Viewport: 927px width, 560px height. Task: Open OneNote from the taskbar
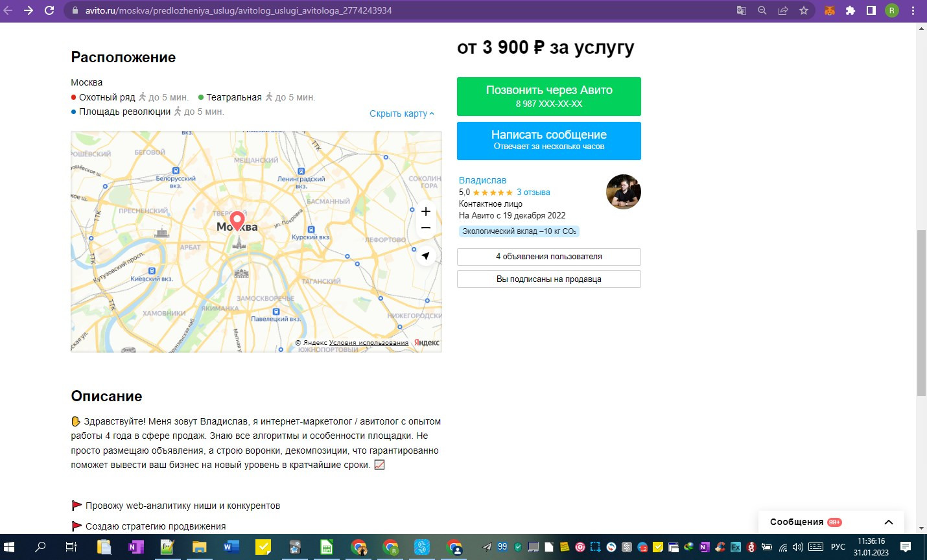point(135,547)
